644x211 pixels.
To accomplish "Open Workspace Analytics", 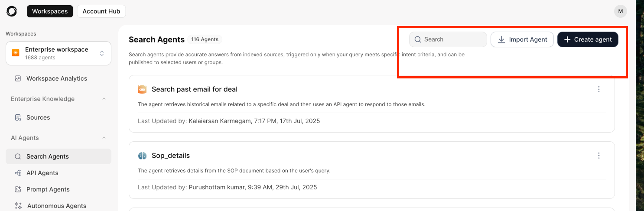I will tap(57, 78).
